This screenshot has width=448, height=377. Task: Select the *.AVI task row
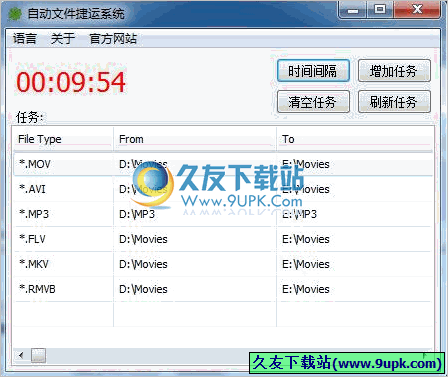point(223,189)
